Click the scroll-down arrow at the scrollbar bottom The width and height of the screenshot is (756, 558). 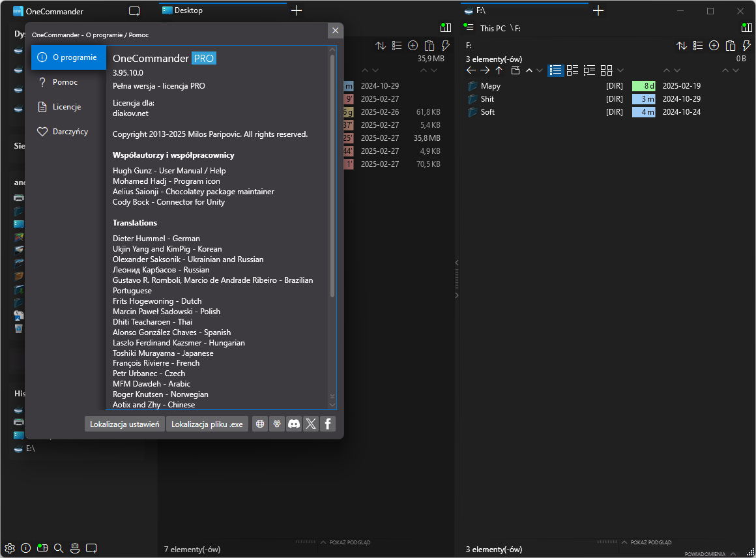coord(332,405)
